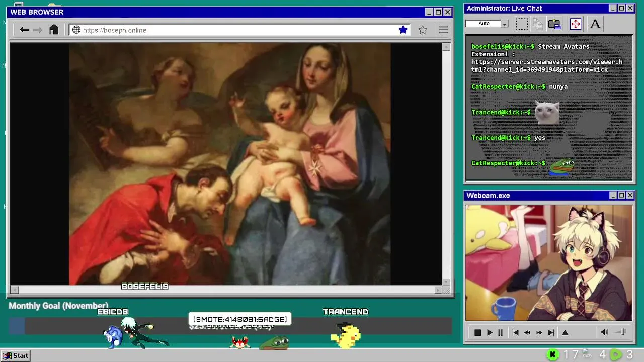
Task: Click the cat emote from Trancend
Action: pos(547,112)
